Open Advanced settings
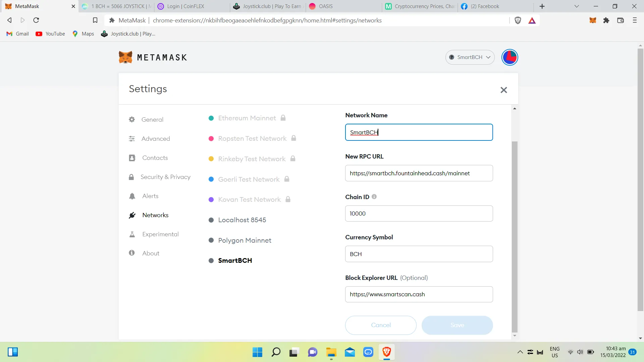Viewport: 644px width, 362px height. 149,139
